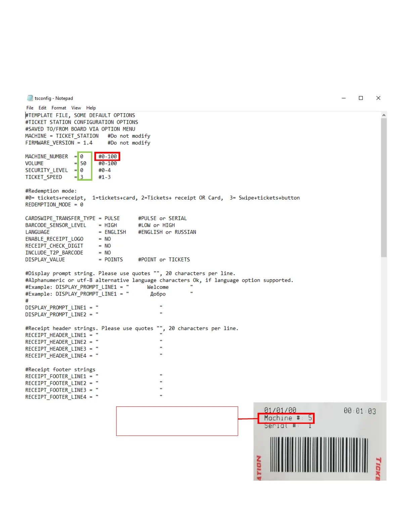Click the SECURITY_LEVEL label

click(x=47, y=170)
